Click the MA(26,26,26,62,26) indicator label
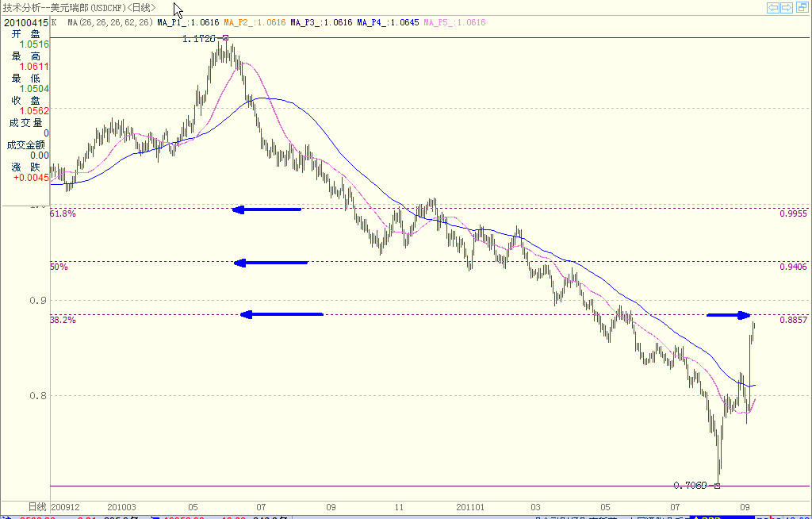Image resolution: width=812 pixels, height=519 pixels. click(110, 23)
